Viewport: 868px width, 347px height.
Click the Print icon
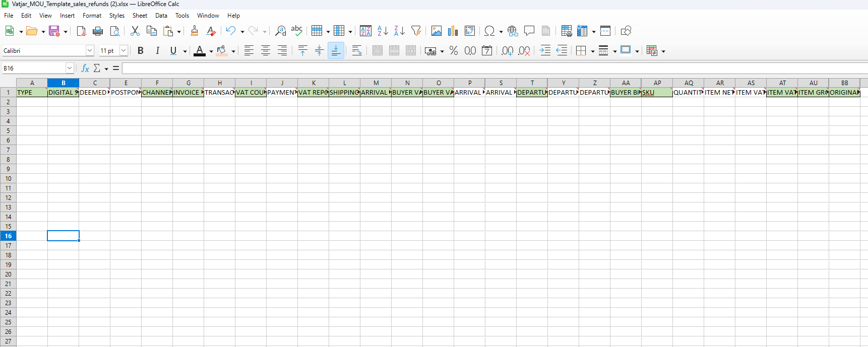[x=98, y=31]
